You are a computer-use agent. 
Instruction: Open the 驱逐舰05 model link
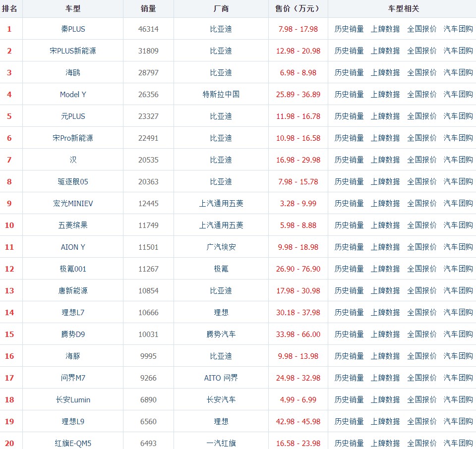tap(73, 182)
